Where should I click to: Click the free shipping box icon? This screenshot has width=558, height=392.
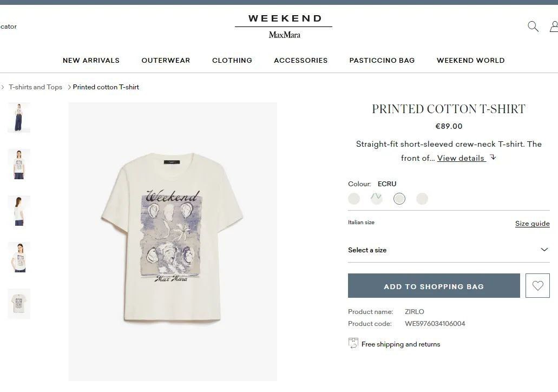[x=353, y=343]
